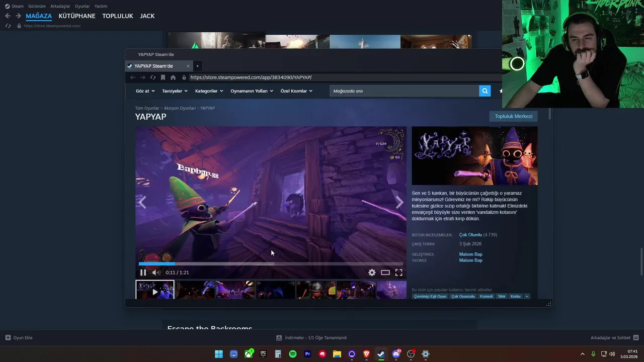Open Adobe Premiere Pro from taskbar
This screenshot has width=644, height=362.
[307, 354]
